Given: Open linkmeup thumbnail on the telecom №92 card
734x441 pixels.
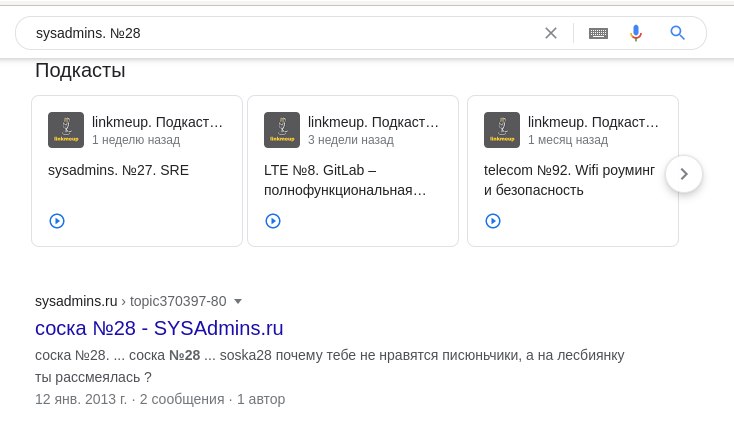Looking at the screenshot, I should 502,130.
